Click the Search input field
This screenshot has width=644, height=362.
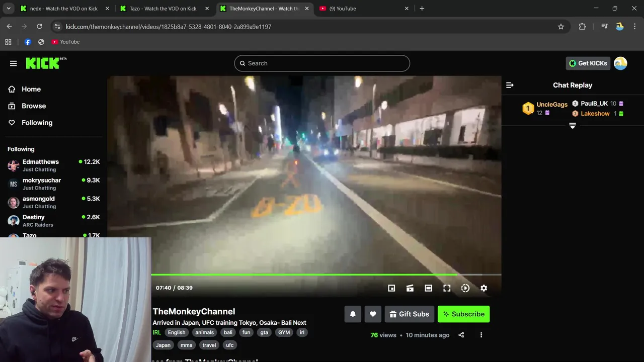(322, 63)
